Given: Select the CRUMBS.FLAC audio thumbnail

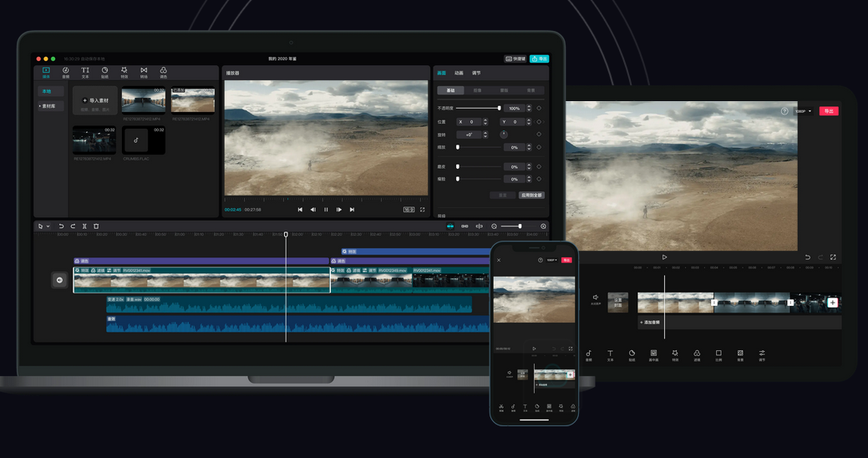Looking at the screenshot, I should tap(144, 140).
